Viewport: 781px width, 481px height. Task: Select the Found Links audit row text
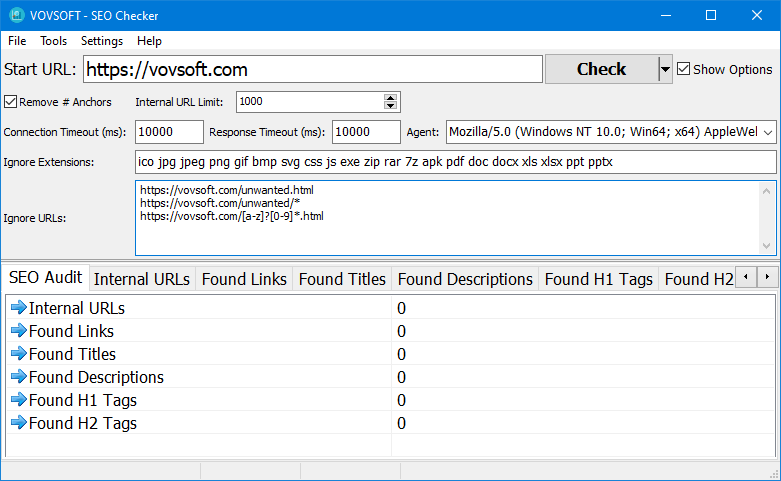coord(71,331)
